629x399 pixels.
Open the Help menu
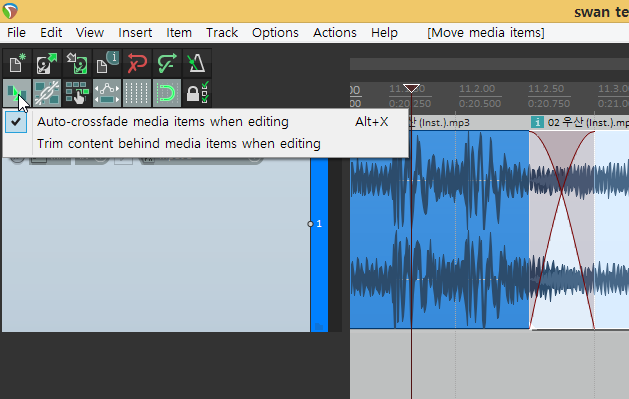(384, 32)
